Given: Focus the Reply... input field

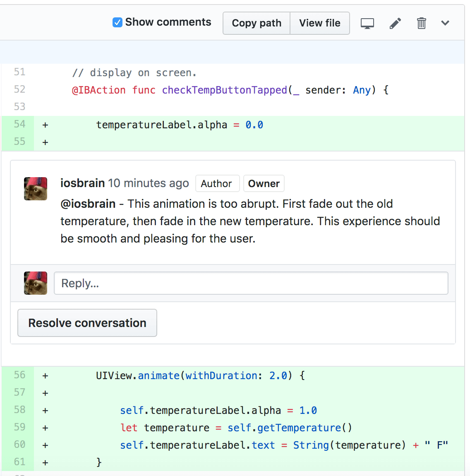Looking at the screenshot, I should coord(251,283).
